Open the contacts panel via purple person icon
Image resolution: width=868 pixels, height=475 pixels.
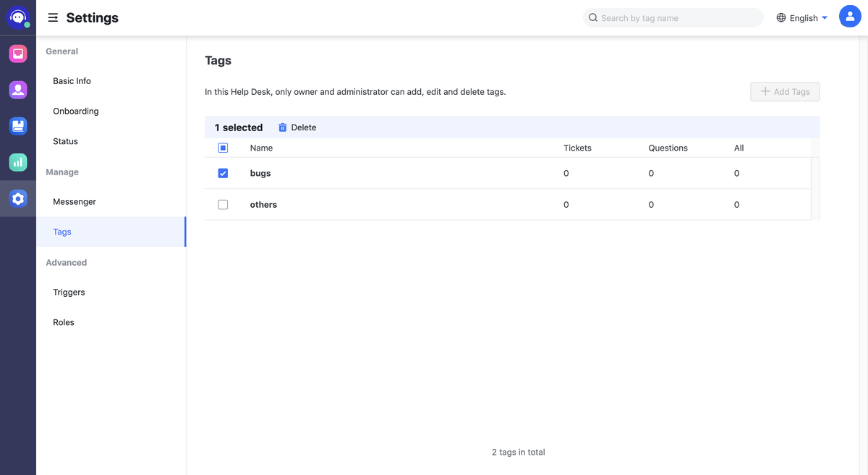click(x=18, y=89)
